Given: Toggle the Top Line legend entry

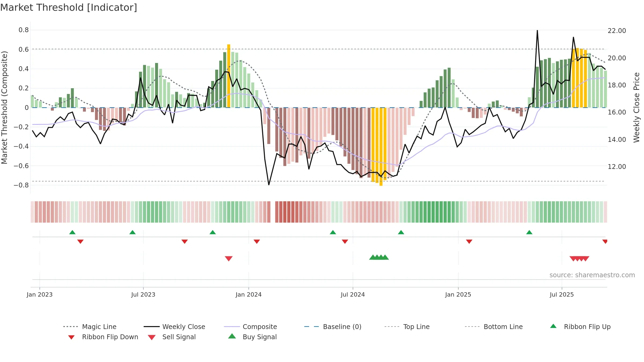Looking at the screenshot, I should 407,327.
